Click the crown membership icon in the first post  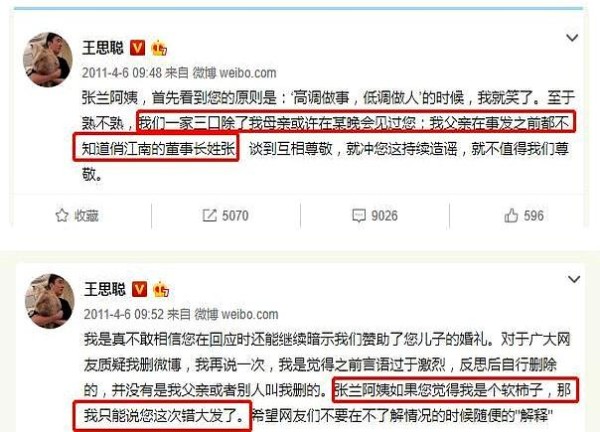tap(159, 48)
